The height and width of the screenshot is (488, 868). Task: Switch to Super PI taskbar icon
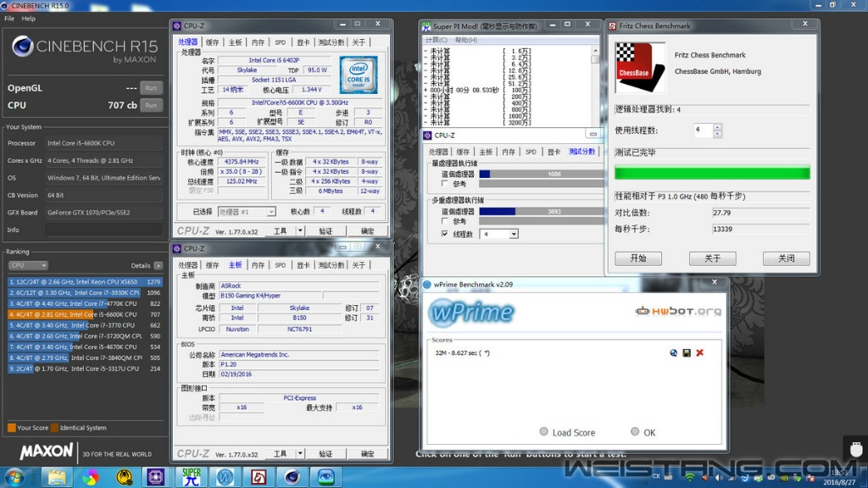click(x=192, y=477)
